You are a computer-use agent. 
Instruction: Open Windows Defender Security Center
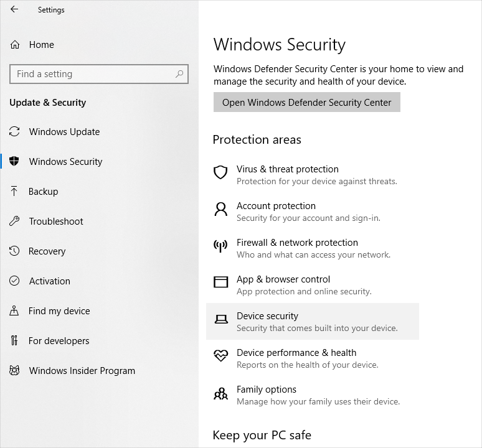pos(306,103)
